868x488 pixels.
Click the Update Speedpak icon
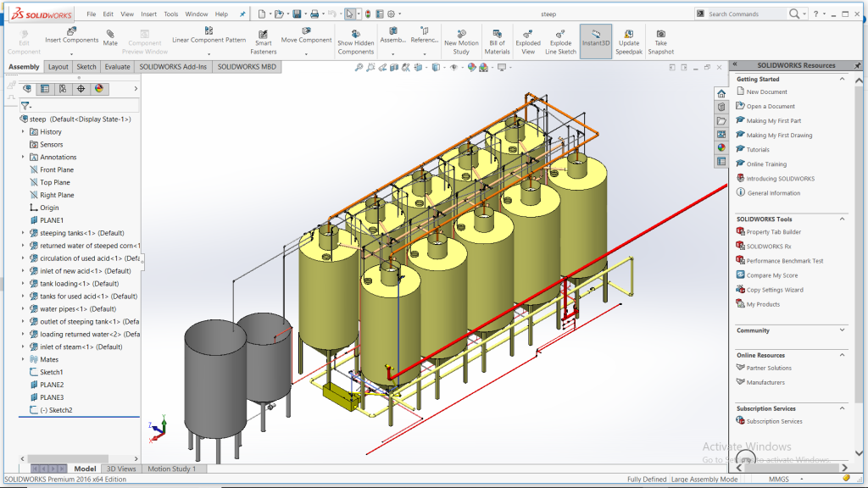(x=628, y=34)
